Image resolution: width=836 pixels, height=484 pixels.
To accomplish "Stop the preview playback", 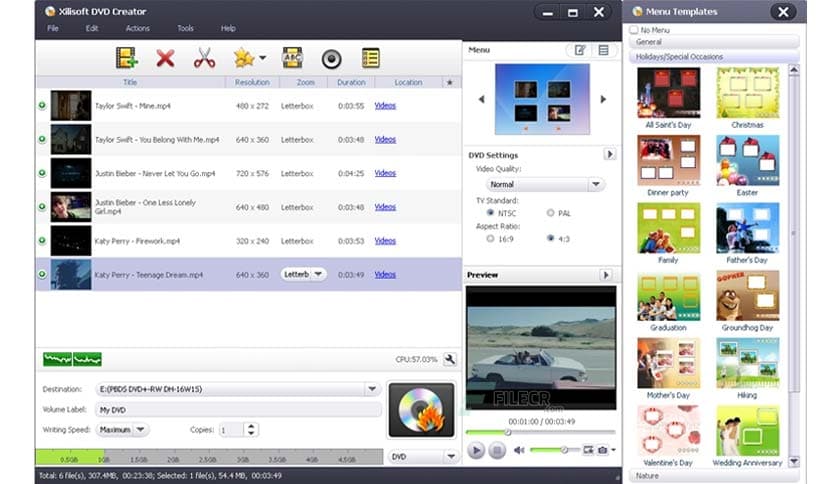I will (x=497, y=450).
